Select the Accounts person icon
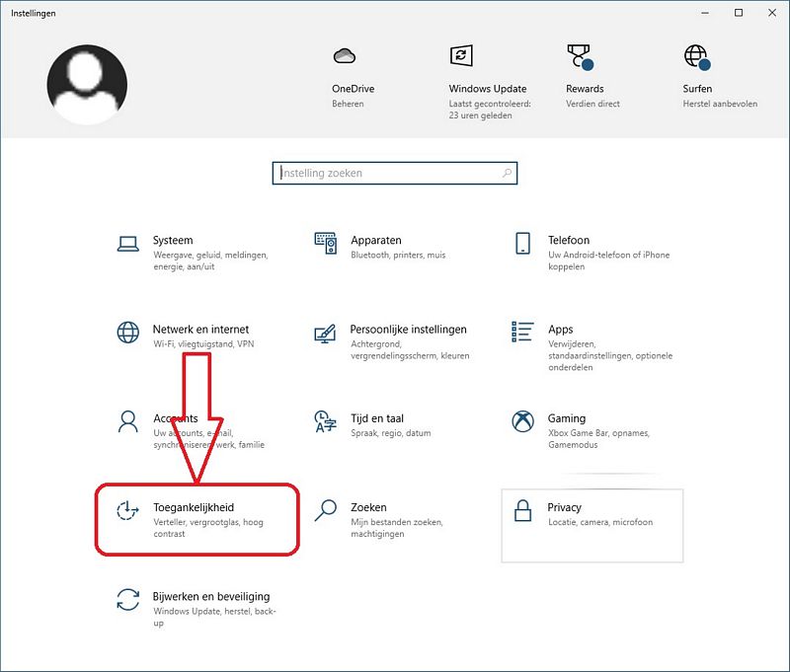Viewport: 790px width, 672px height. pyautogui.click(x=128, y=421)
